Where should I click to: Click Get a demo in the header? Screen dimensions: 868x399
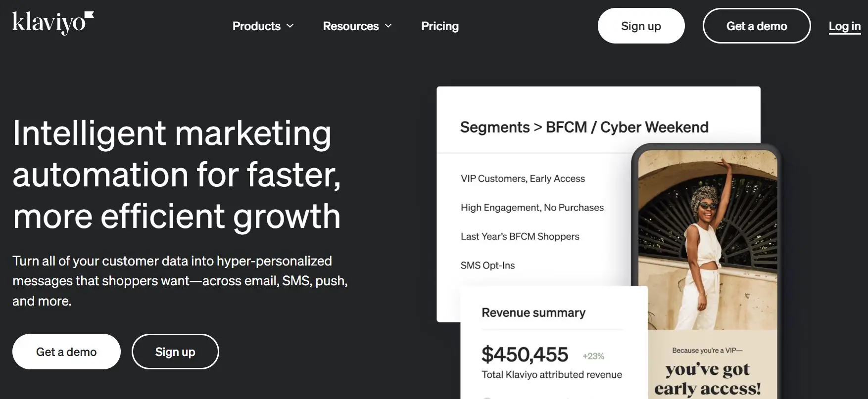[757, 26]
